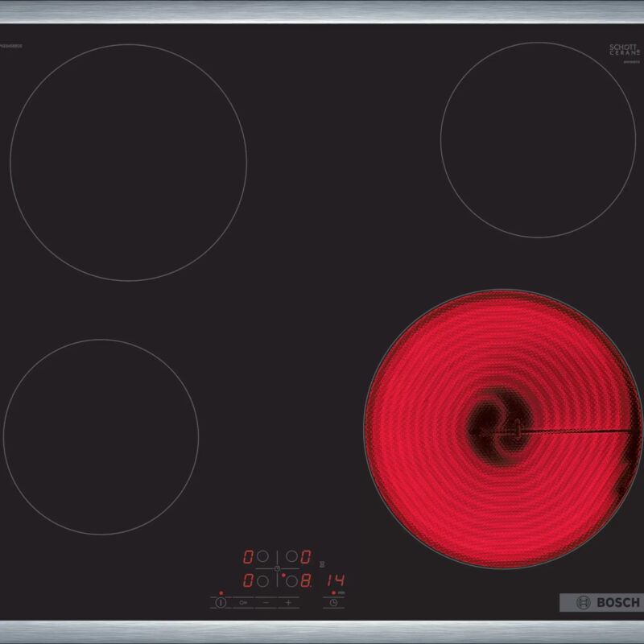Tap the child lock key icon
The image size is (644, 644).
242,602
